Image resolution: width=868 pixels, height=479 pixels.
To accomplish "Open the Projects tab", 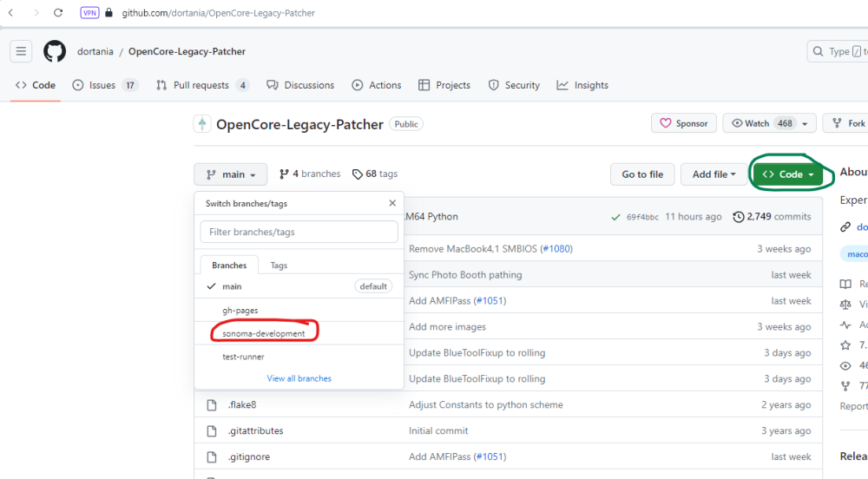I will [444, 85].
